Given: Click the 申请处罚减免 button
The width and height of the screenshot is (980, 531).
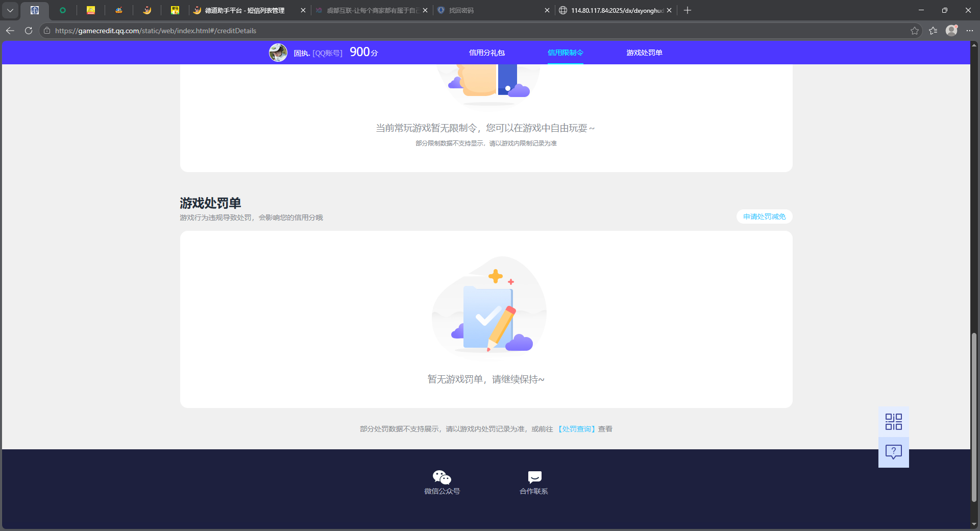Looking at the screenshot, I should point(764,216).
